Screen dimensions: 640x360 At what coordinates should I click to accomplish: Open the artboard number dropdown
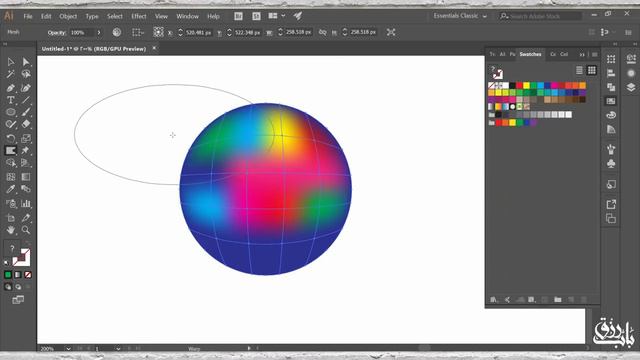(x=118, y=349)
